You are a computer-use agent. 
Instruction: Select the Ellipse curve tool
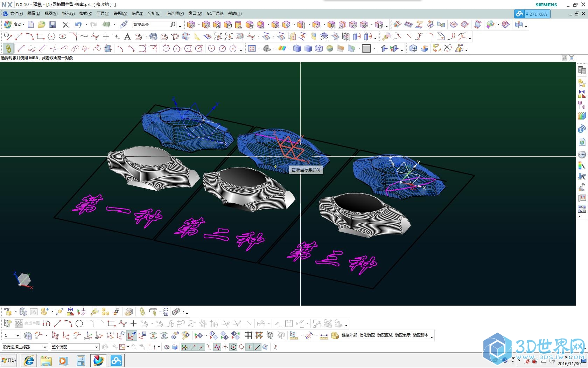[x=62, y=36]
